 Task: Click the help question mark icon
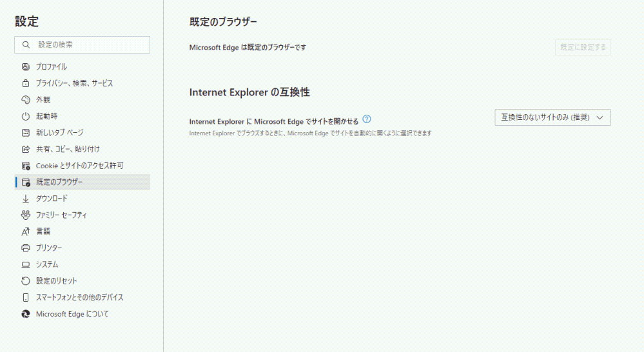coord(367,119)
